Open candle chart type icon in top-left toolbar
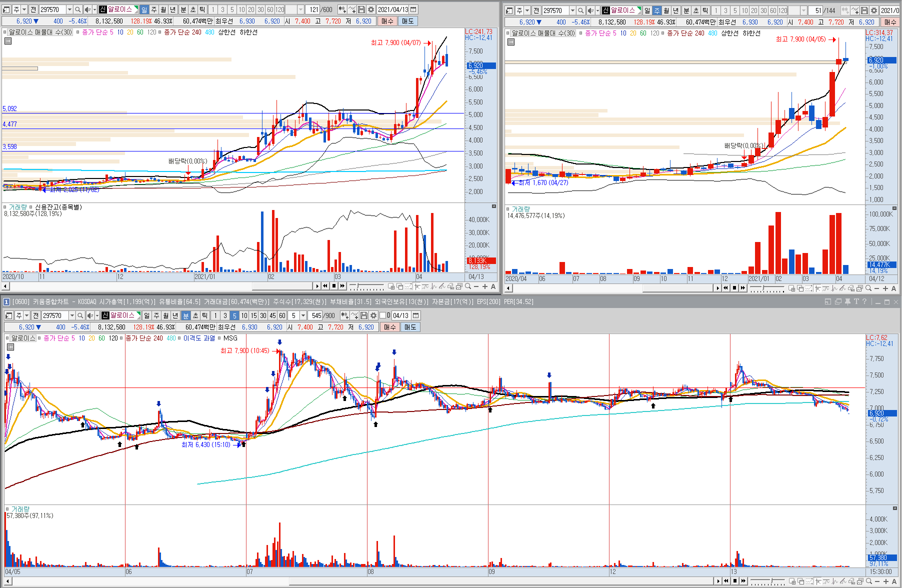Viewport: 902px width, 588px height. coord(342,9)
